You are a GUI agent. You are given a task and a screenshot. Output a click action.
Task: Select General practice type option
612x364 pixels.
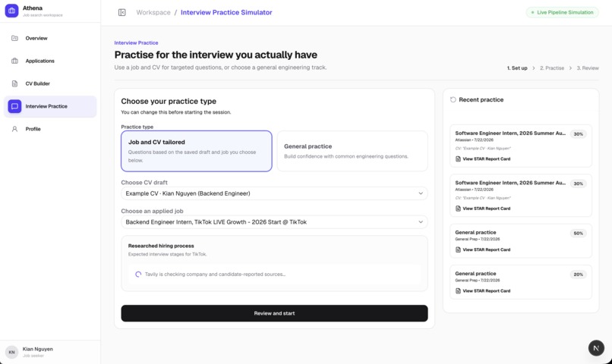352,151
